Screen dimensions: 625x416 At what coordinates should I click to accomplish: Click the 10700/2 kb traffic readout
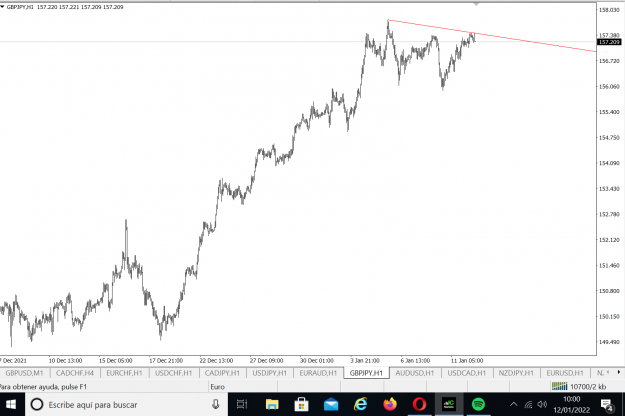click(588, 387)
